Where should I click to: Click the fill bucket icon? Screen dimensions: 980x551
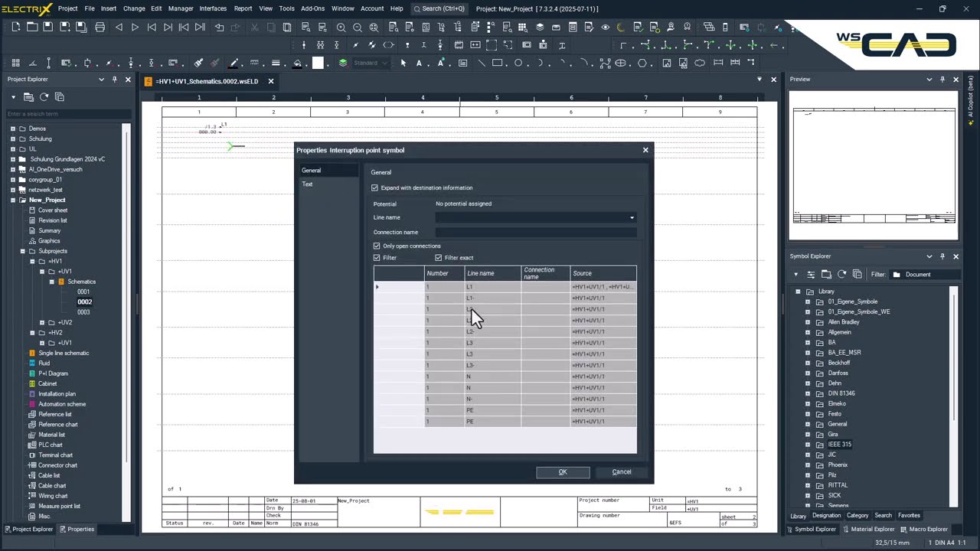pos(298,63)
